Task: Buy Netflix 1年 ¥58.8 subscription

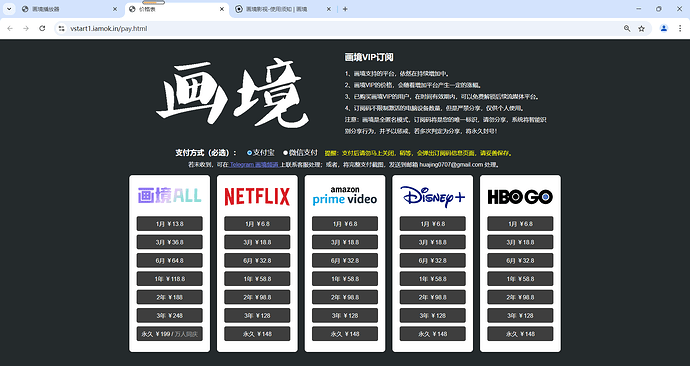Action: click(257, 279)
